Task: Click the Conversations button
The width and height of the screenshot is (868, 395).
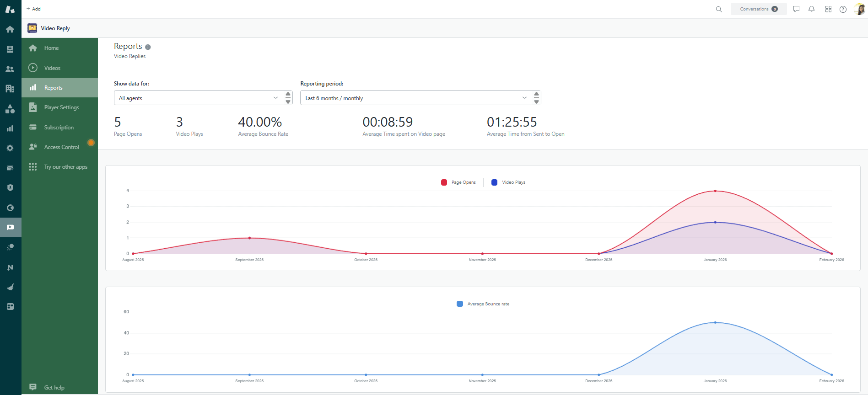Action: tap(758, 9)
